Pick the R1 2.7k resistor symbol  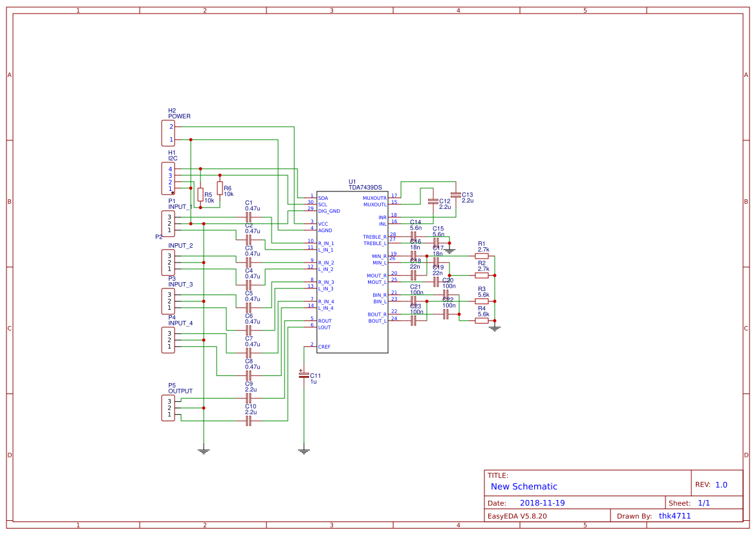click(482, 256)
